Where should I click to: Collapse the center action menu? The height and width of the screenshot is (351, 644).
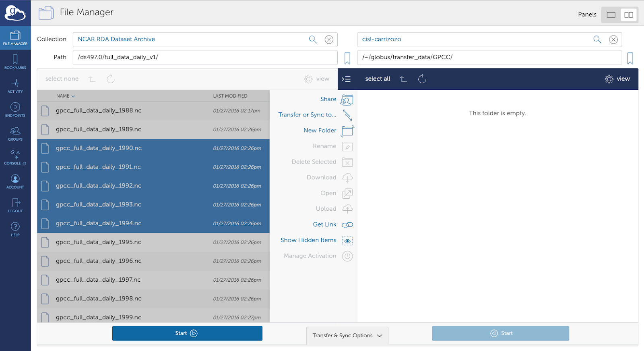coord(346,79)
